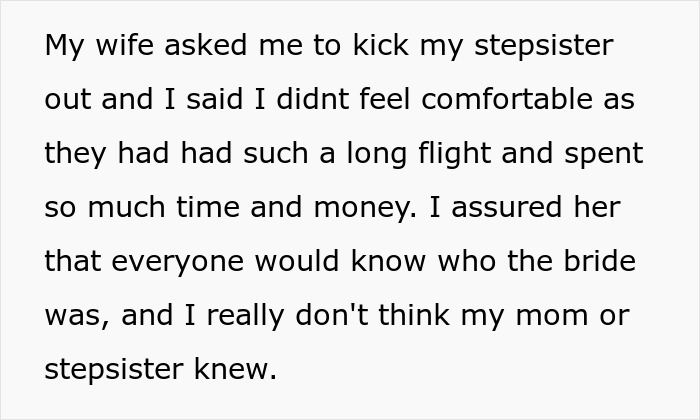The width and height of the screenshot is (700, 420).
Task: Click the word "much" in the passage
Action: (126, 208)
